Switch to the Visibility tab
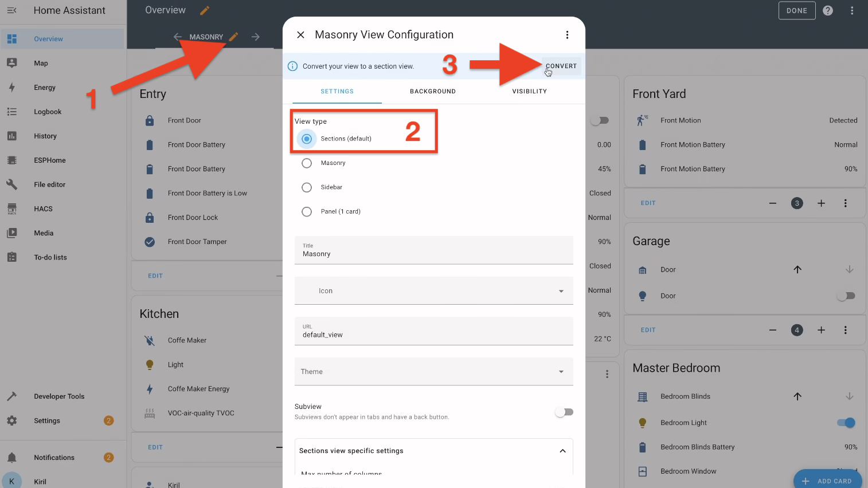Image resolution: width=868 pixels, height=488 pixels. 530,92
